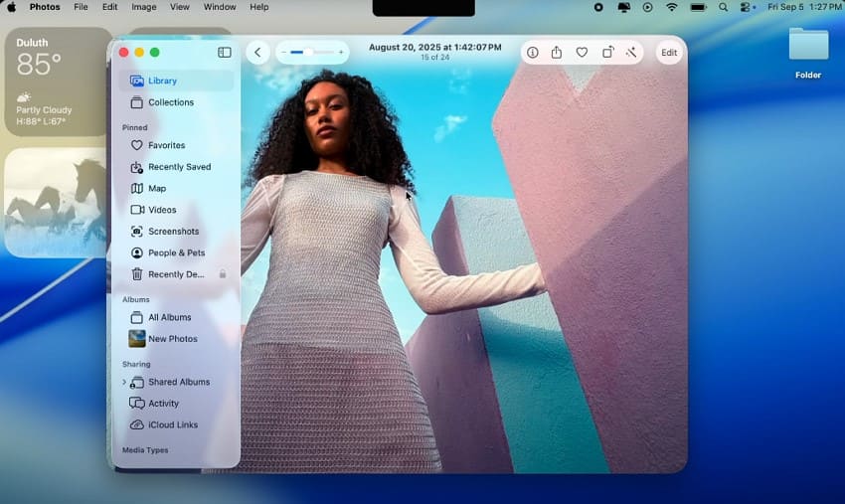Click the lock icon beside Recently Deleted
The image size is (845, 504).
223,274
